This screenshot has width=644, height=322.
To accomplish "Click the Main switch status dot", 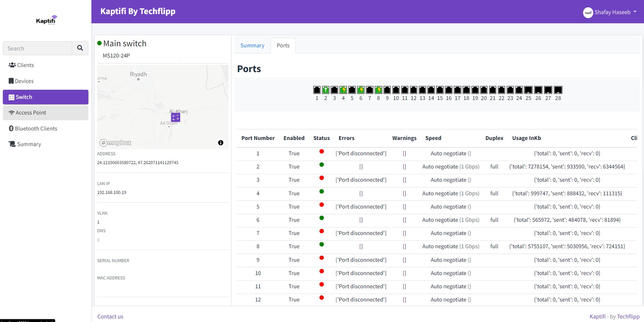I will [x=99, y=43].
